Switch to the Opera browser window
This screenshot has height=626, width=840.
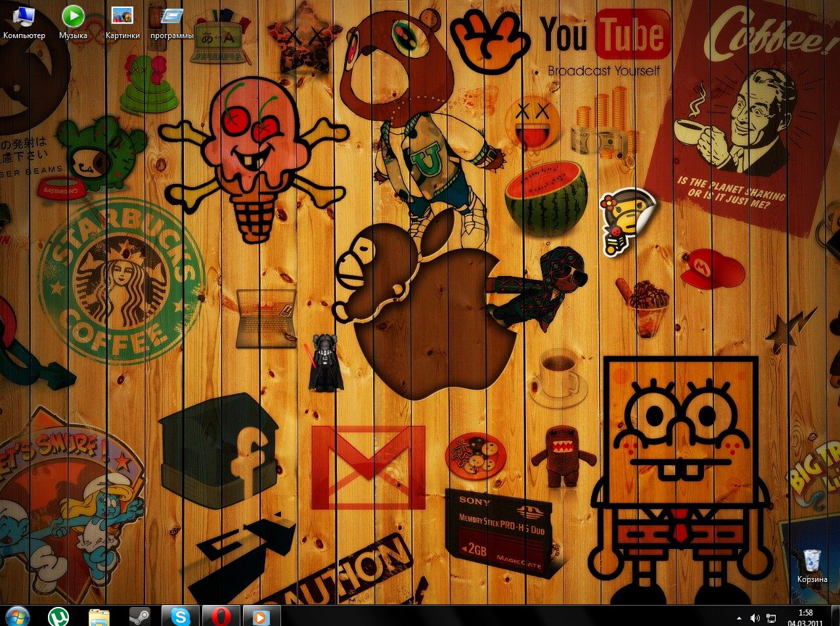221,616
